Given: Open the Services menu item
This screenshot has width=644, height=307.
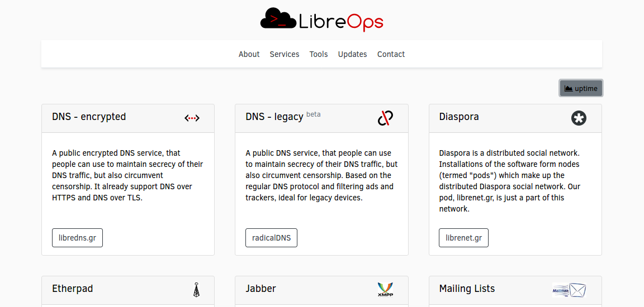Looking at the screenshot, I should click(x=284, y=54).
